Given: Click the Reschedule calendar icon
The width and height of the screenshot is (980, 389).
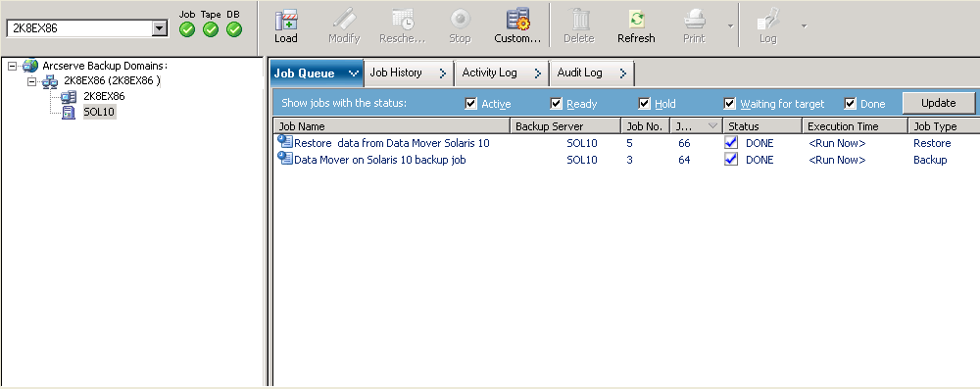Looking at the screenshot, I should (x=403, y=19).
